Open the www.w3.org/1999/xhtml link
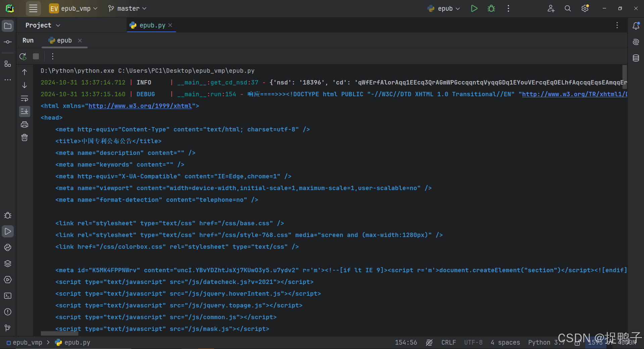 pyautogui.click(x=140, y=106)
